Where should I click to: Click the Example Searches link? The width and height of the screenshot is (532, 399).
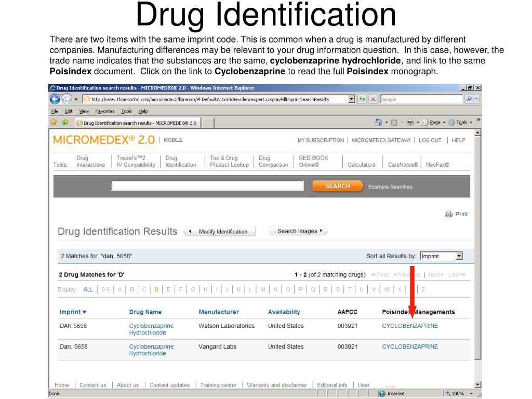click(391, 187)
